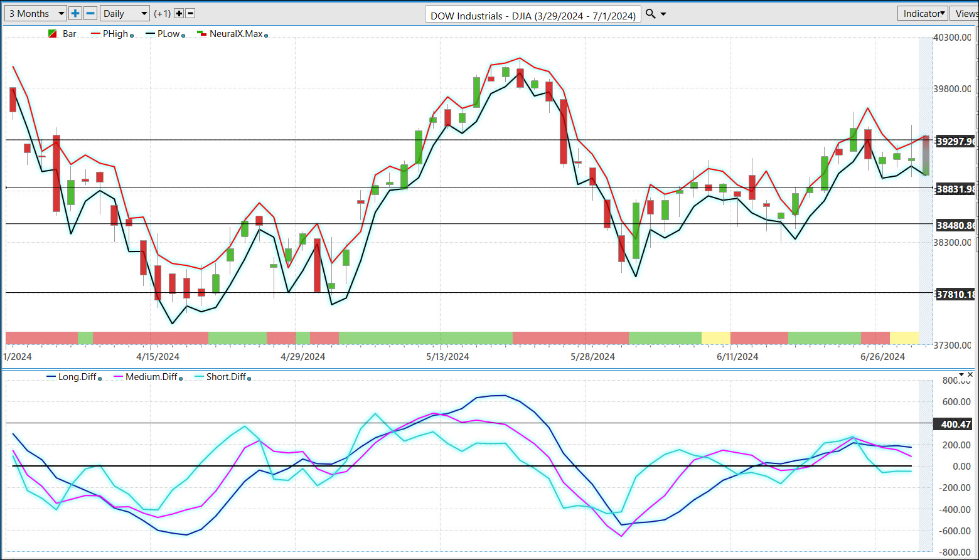The height and width of the screenshot is (560, 979).
Task: Click the Short.Diff legend entry
Action: (x=220, y=377)
